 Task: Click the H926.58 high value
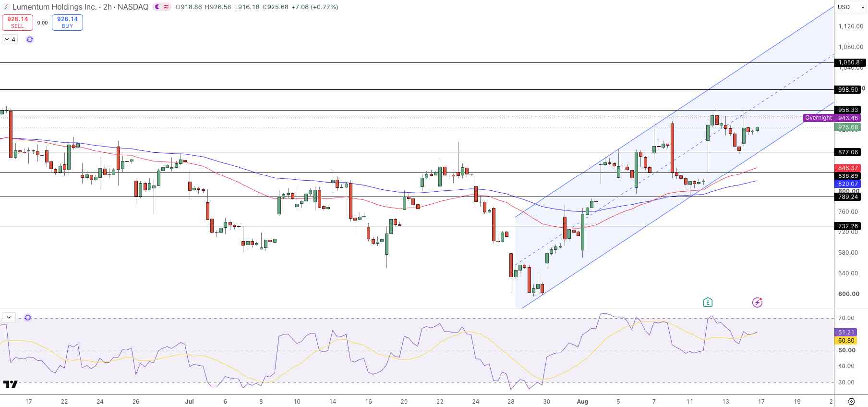pyautogui.click(x=218, y=7)
